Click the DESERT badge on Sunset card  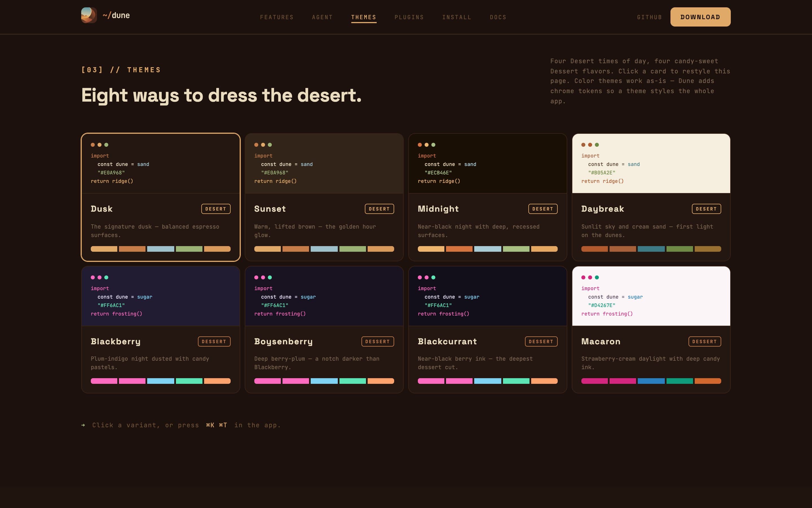tap(379, 209)
